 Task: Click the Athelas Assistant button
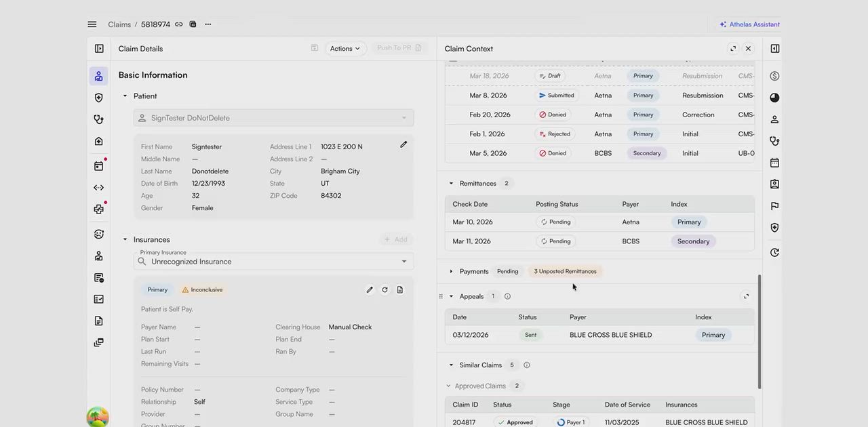click(x=749, y=24)
